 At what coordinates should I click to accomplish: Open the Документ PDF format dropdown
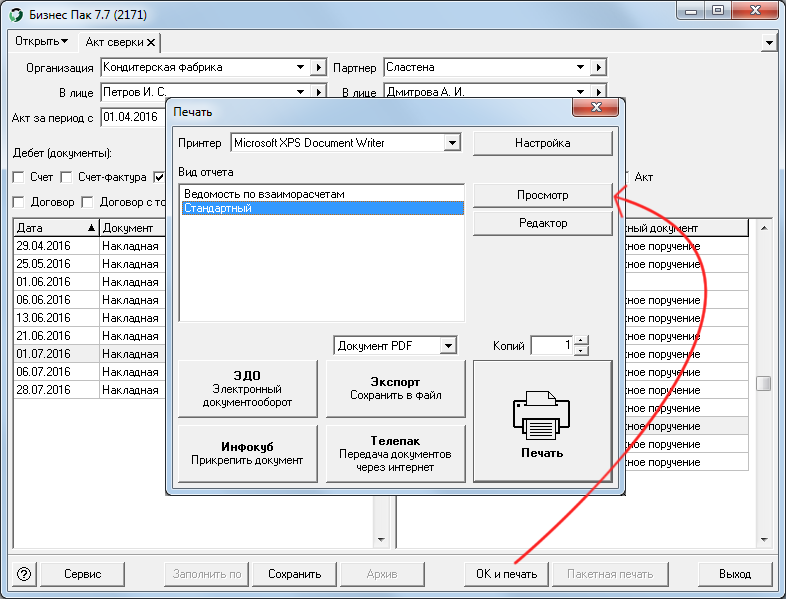(448, 345)
